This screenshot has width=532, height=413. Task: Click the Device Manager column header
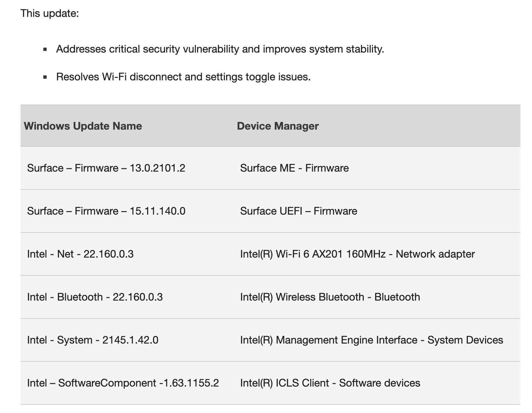[x=278, y=126]
